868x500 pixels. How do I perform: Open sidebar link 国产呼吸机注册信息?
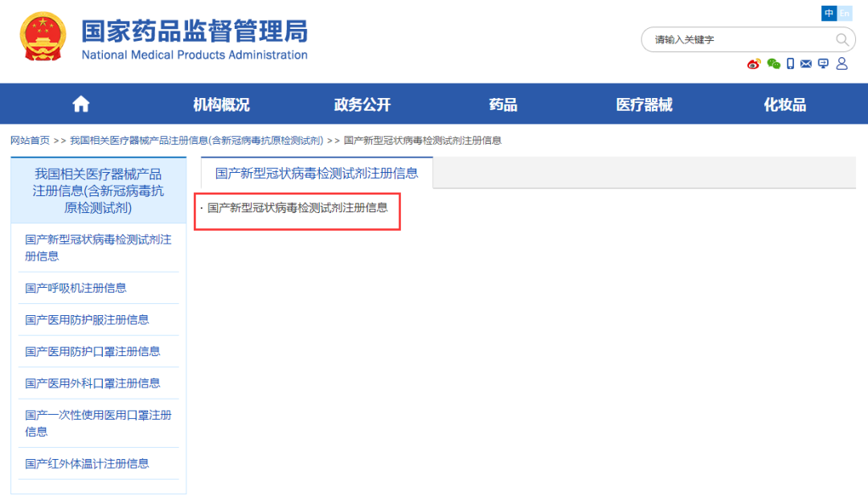coord(76,288)
